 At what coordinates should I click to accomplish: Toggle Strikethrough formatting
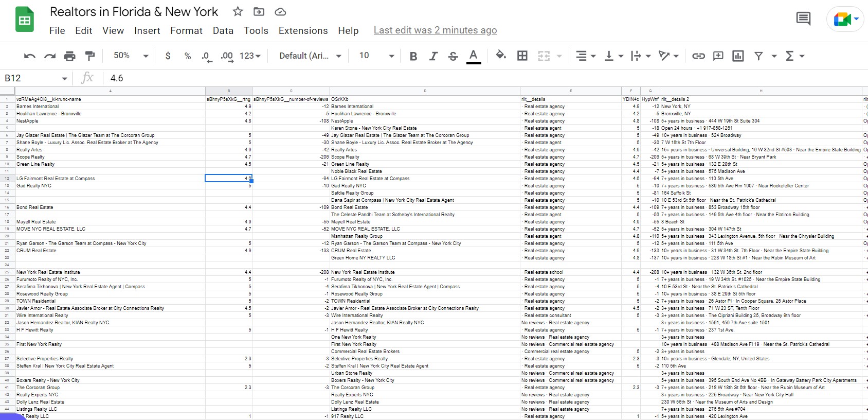pyautogui.click(x=453, y=56)
